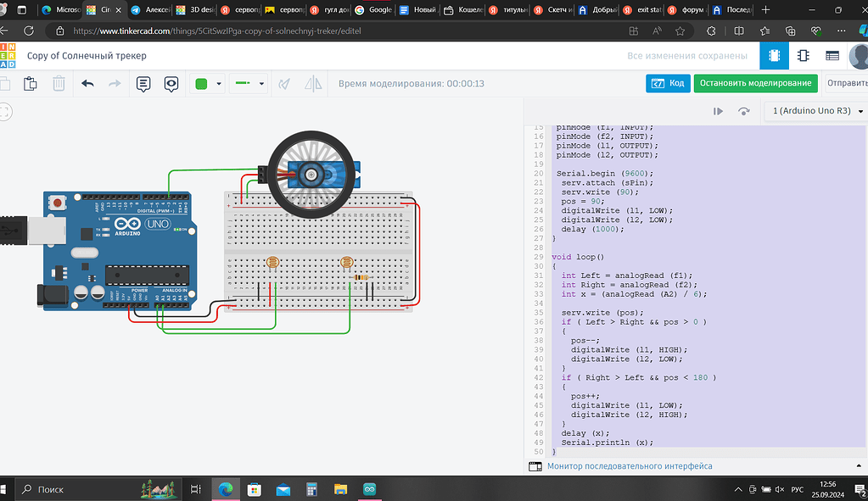Viewport: 868px width, 501px height.
Task: Close the active Circuit tab
Action: coord(118,10)
